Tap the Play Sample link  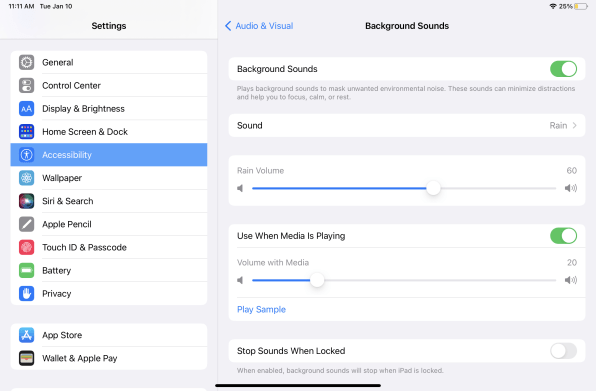pyautogui.click(x=261, y=310)
